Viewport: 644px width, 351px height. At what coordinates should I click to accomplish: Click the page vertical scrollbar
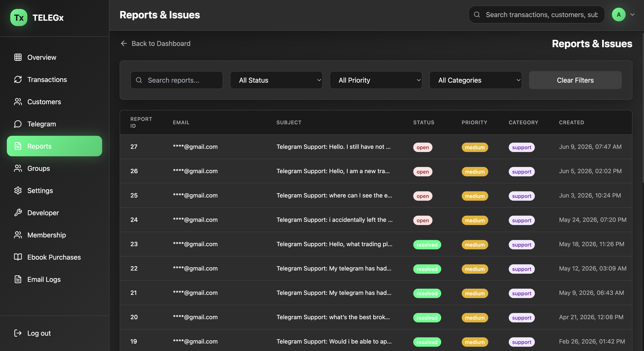643,107
